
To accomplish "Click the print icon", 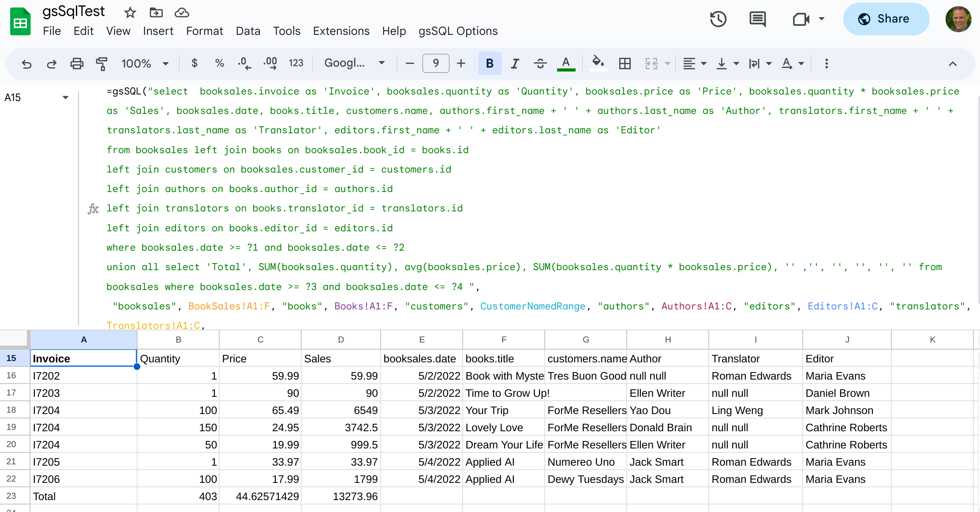I will pyautogui.click(x=77, y=64).
